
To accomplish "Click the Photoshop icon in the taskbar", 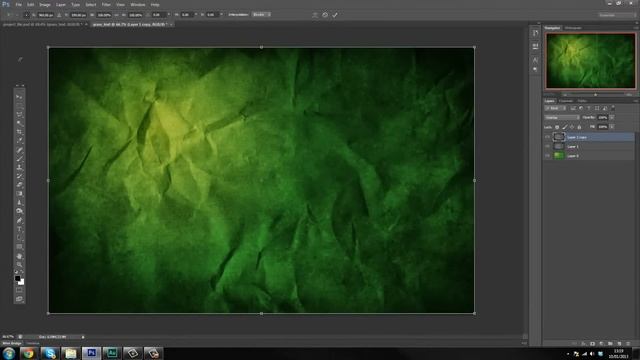I will 91,353.
